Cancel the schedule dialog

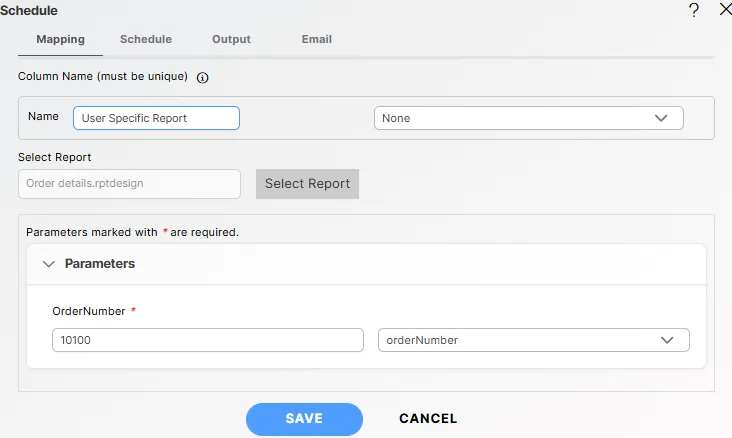428,419
